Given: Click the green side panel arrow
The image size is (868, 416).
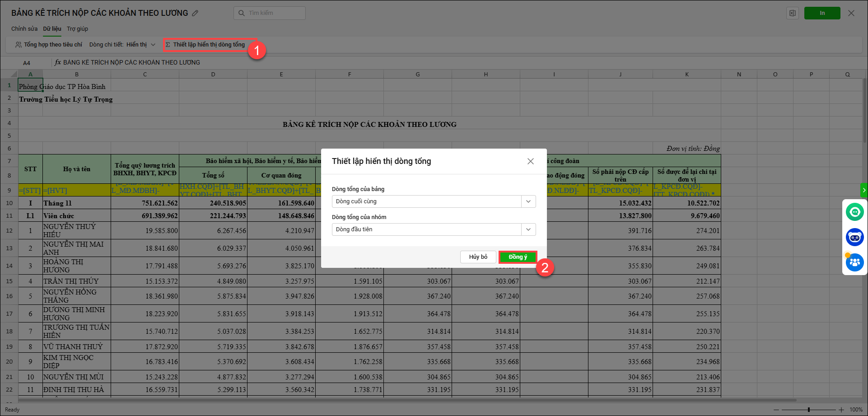Looking at the screenshot, I should pyautogui.click(x=864, y=190).
